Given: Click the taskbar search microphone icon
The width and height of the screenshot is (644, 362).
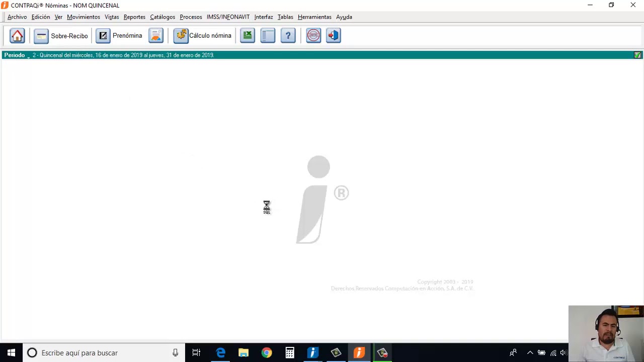Looking at the screenshot, I should 175,353.
